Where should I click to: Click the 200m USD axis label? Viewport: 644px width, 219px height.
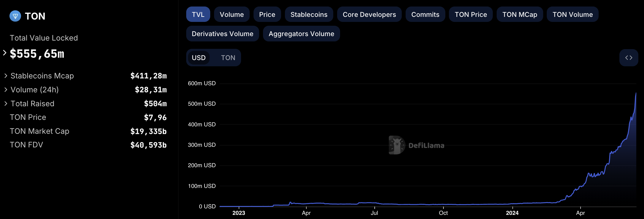coord(202,165)
